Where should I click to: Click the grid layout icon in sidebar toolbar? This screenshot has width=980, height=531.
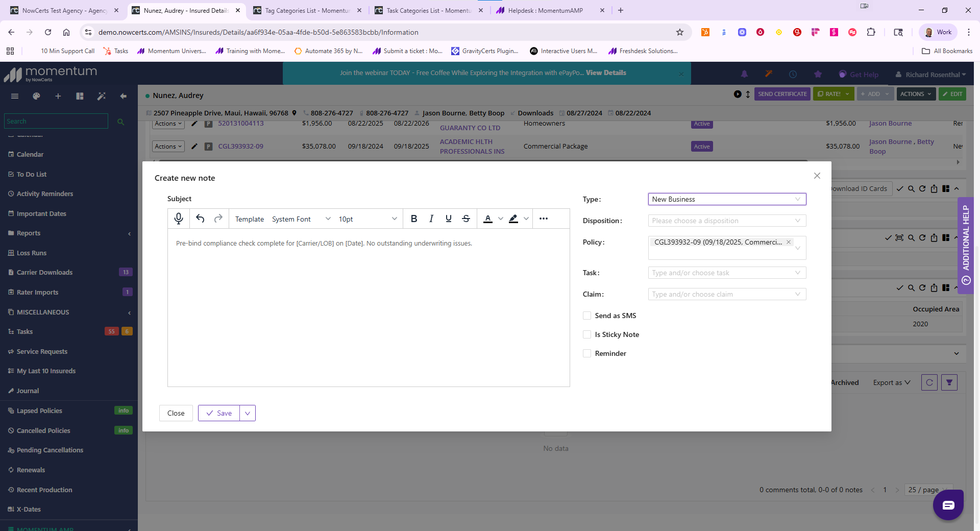[x=80, y=96]
